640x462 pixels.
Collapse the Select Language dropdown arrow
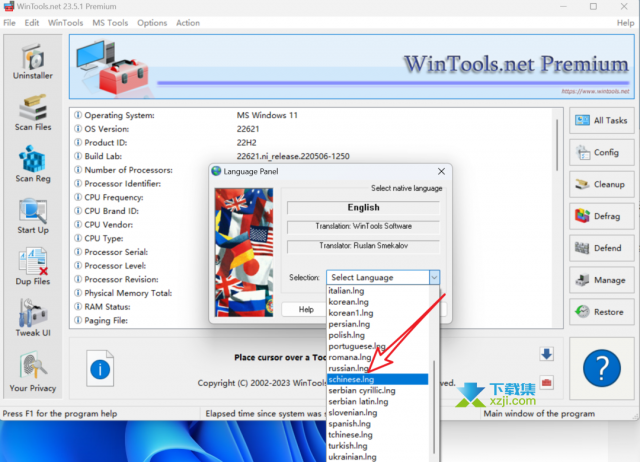[434, 278]
